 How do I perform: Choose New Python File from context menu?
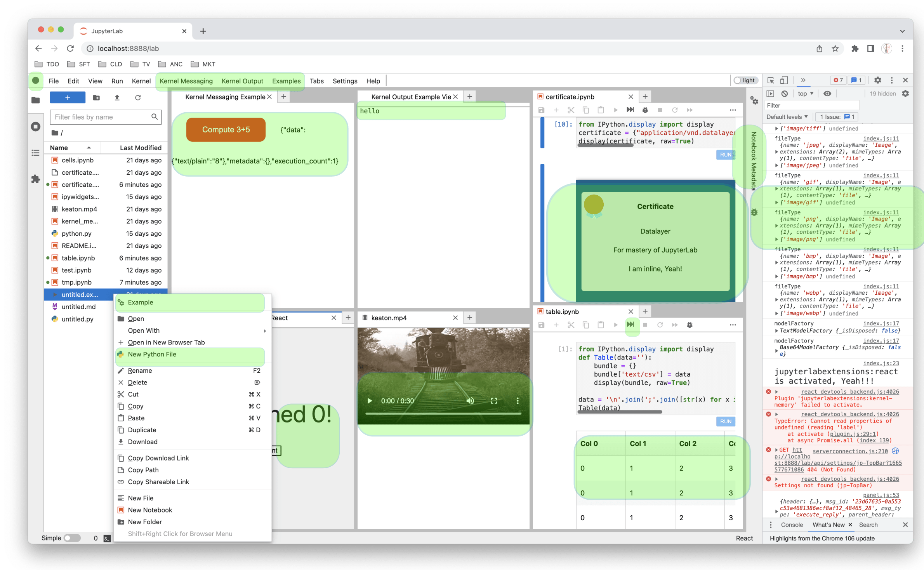(153, 354)
